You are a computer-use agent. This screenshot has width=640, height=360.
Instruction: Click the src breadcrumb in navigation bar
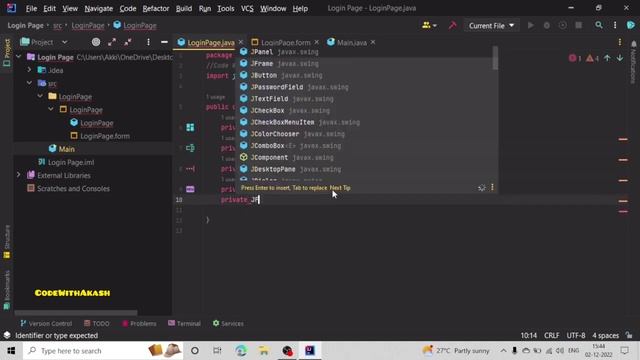coord(58,25)
